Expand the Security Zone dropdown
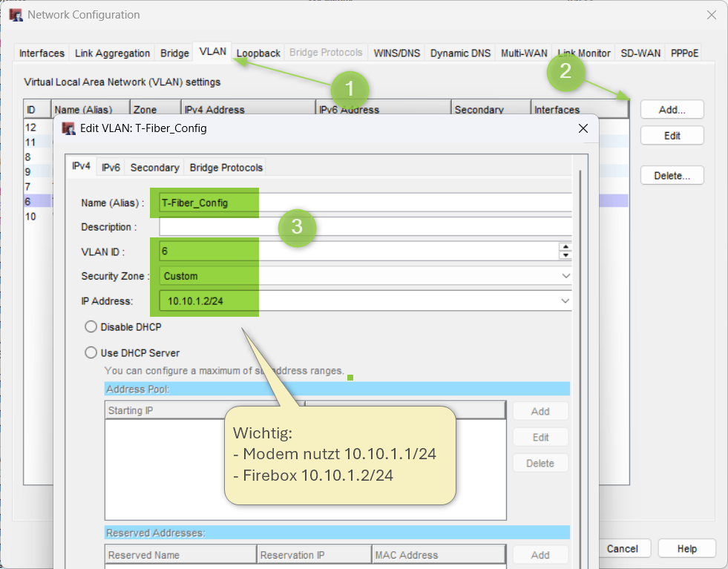The width and height of the screenshot is (728, 569). tap(565, 276)
